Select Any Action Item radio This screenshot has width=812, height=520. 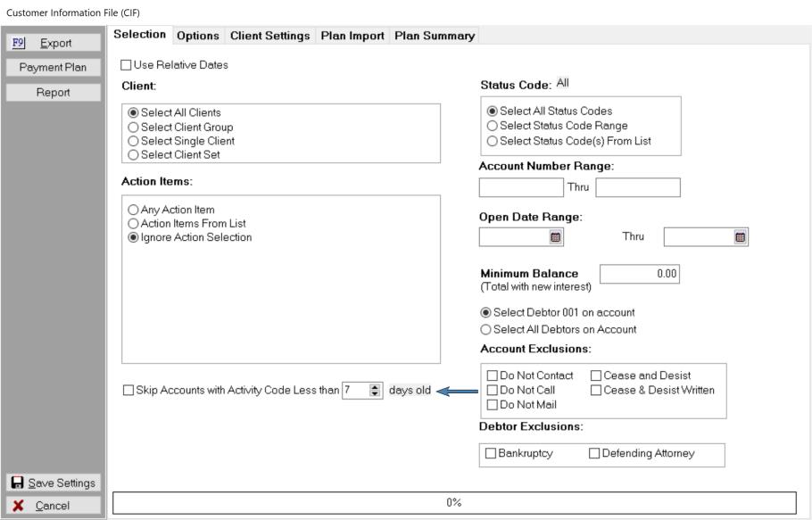tap(133, 210)
